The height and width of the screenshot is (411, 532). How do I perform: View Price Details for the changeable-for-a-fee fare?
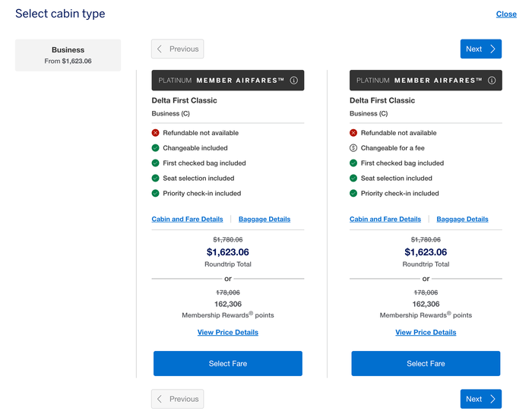[x=426, y=332]
